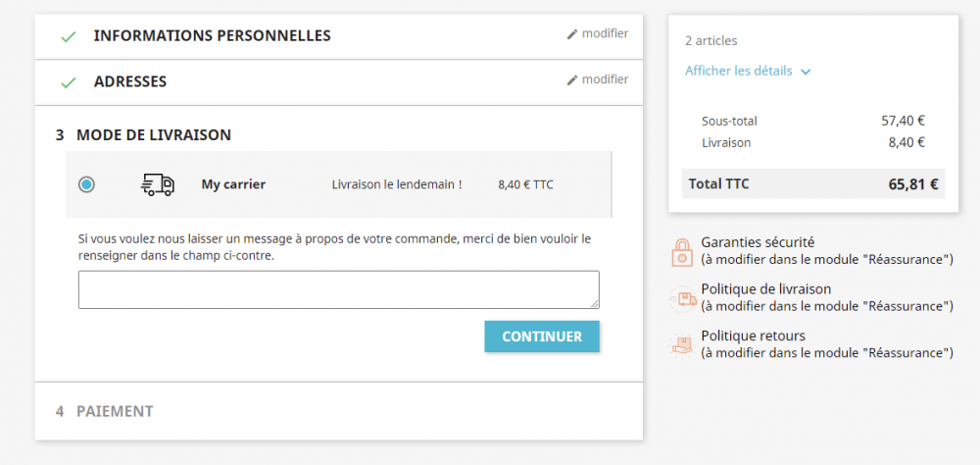Click the Politique retours icon
Screen dimensions: 980x465
tap(682, 343)
